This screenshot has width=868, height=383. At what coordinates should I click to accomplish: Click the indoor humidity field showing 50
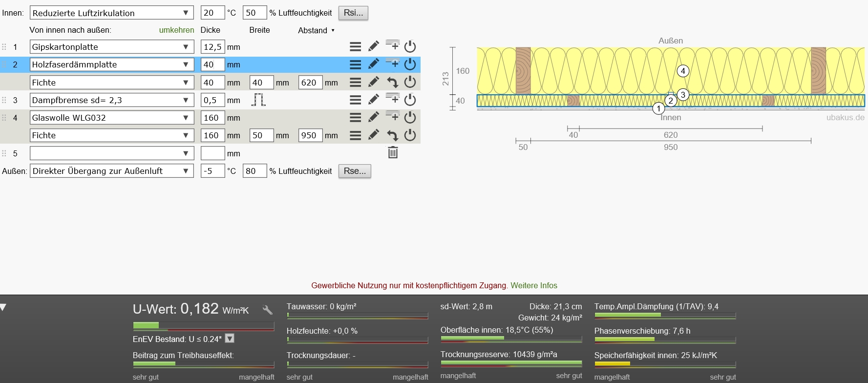254,13
